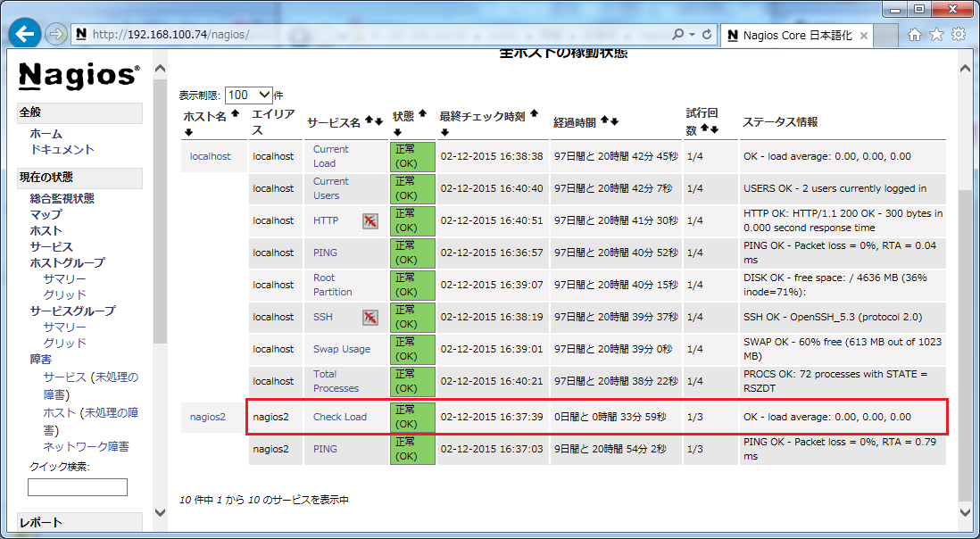This screenshot has width=980, height=539.
Task: Open the browser Tools gear icon
Action: click(958, 34)
